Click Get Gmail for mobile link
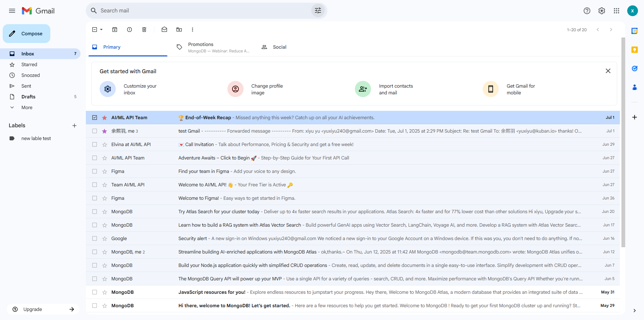 pos(521,89)
